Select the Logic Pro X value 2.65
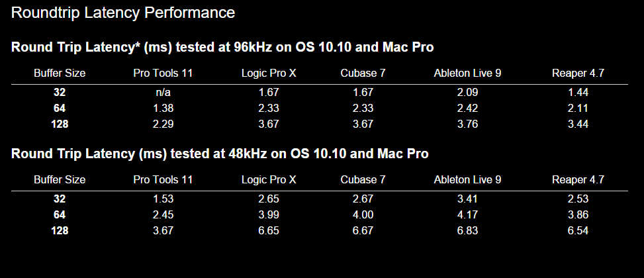Image resolution: width=644 pixels, height=278 pixels. click(269, 199)
